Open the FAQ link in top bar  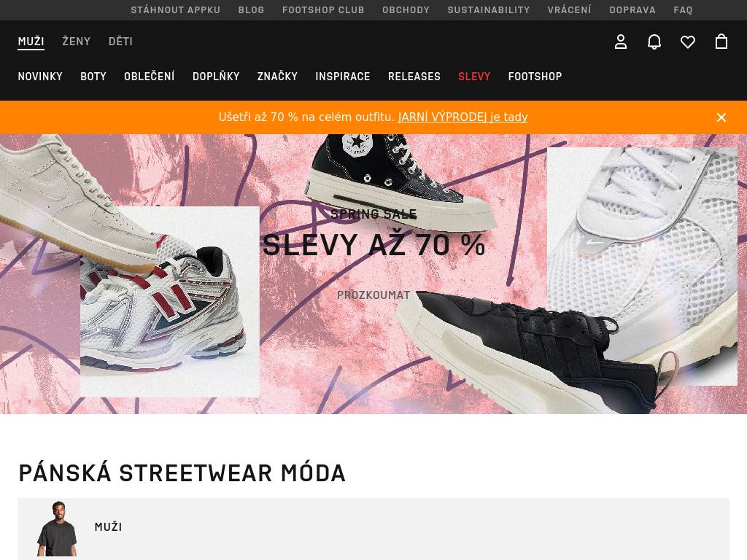[x=683, y=10]
